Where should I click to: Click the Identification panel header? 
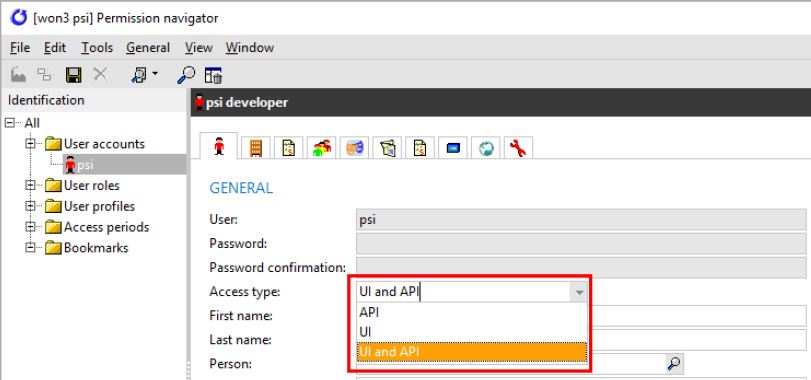94,100
